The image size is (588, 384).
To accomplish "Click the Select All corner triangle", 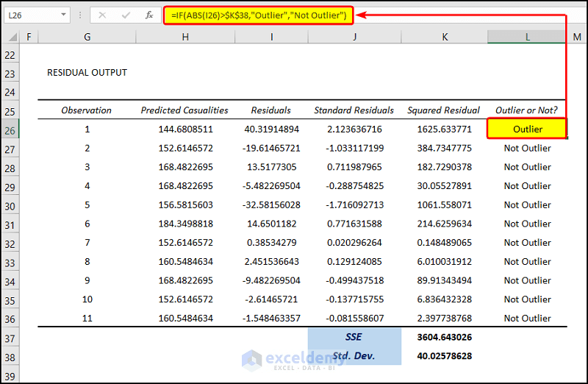I will tap(12, 37).
